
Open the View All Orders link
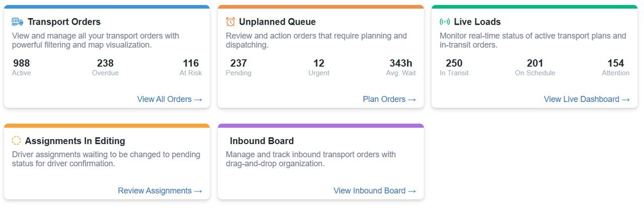(x=170, y=99)
